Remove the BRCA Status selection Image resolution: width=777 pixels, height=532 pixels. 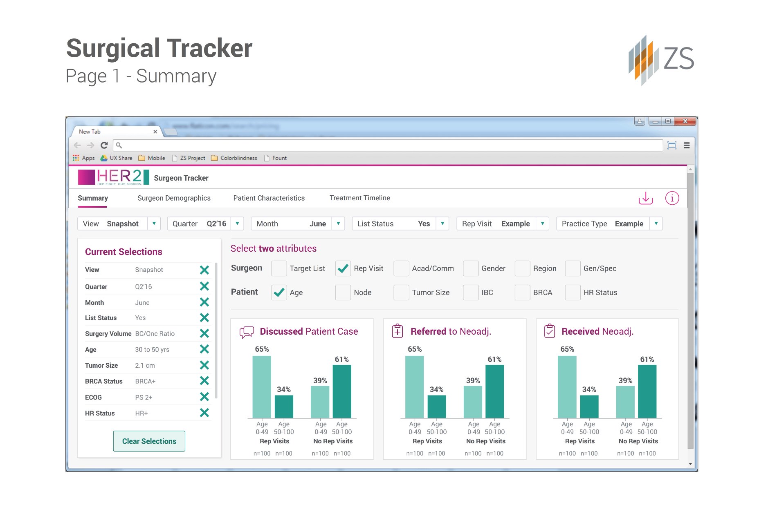coord(204,381)
